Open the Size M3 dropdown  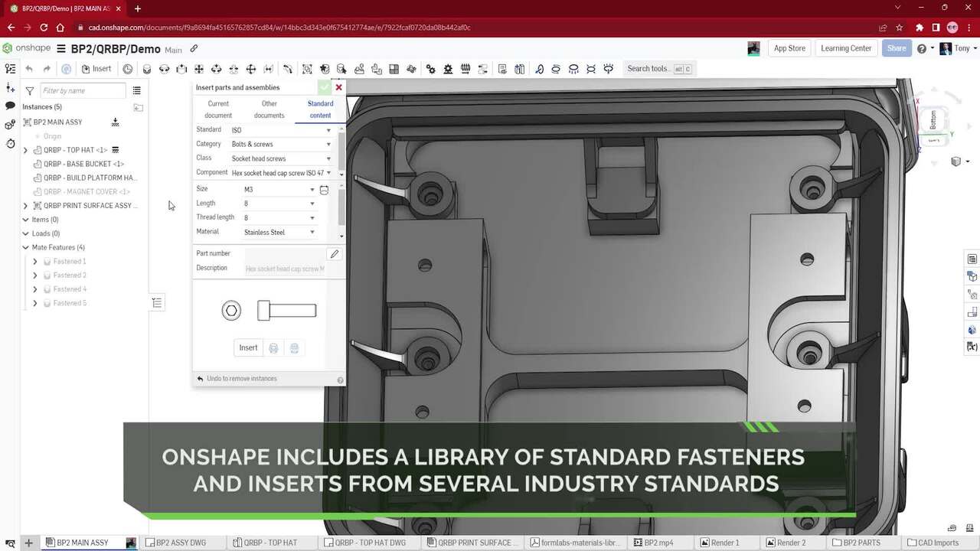pos(279,190)
